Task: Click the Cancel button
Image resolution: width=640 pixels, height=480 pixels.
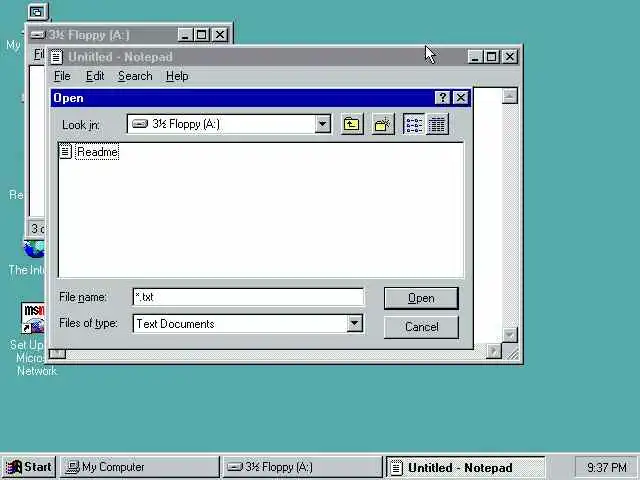Action: [x=421, y=327]
